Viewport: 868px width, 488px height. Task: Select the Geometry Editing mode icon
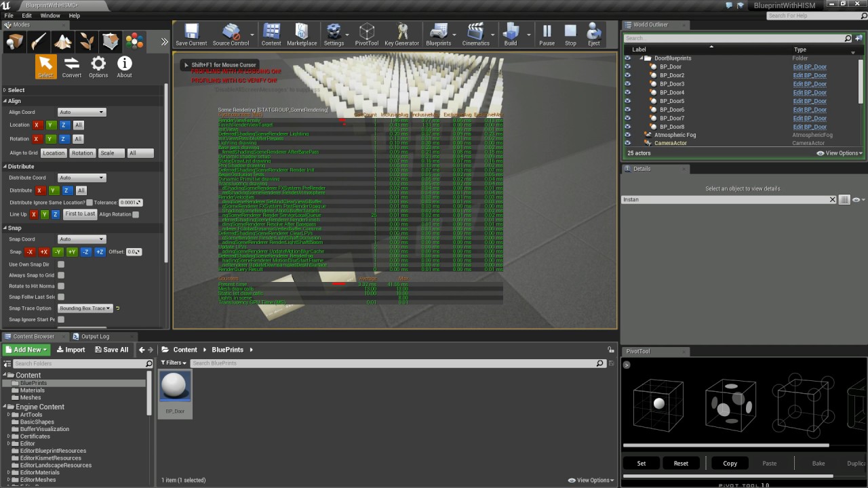[111, 42]
